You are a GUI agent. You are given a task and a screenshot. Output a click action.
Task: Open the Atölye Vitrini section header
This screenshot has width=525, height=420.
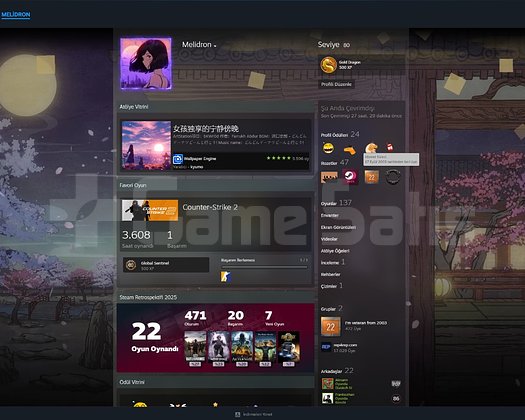(x=134, y=107)
